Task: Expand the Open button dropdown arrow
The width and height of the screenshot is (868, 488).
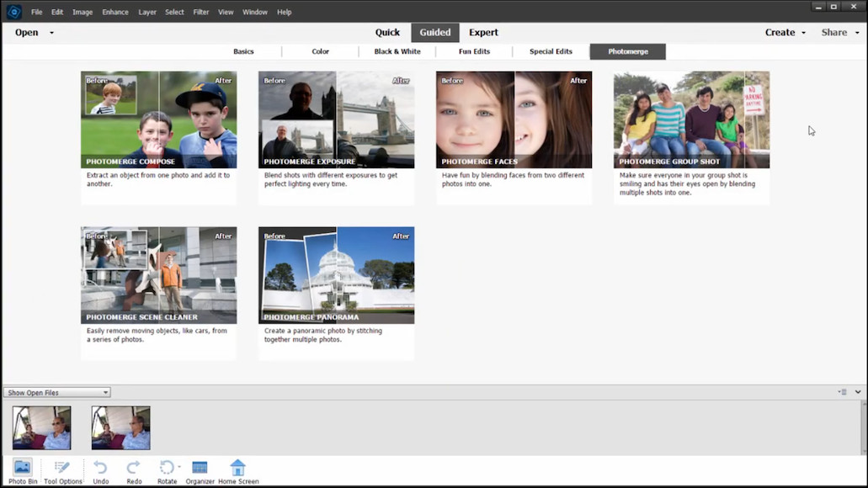Action: click(51, 33)
